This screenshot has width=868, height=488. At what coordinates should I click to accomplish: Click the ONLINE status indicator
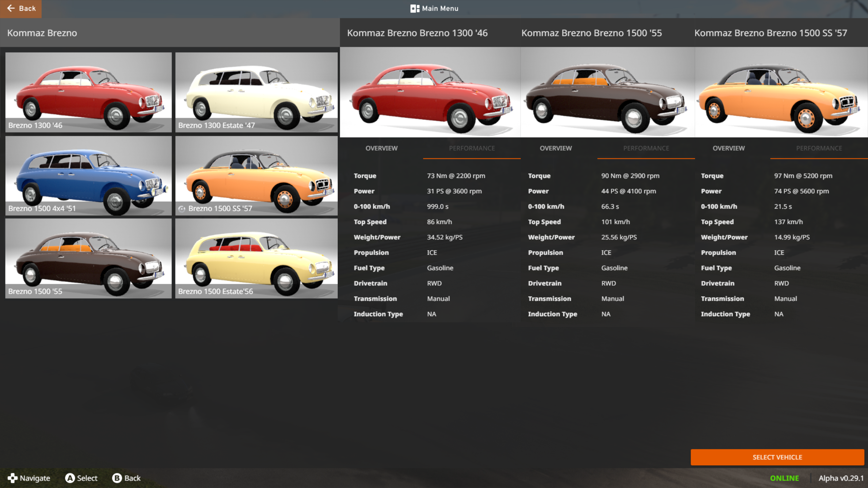[x=784, y=478]
